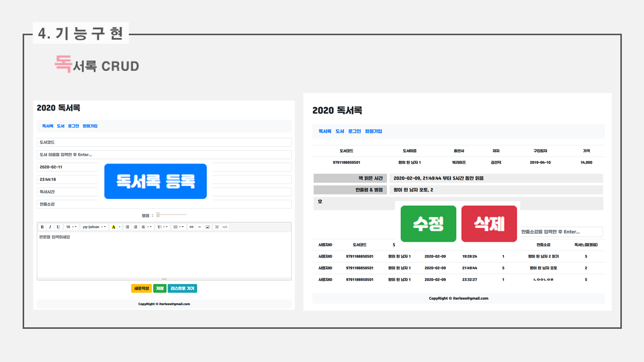Toggle bold formatting in the editor
The width and height of the screenshot is (644, 362).
click(x=42, y=227)
